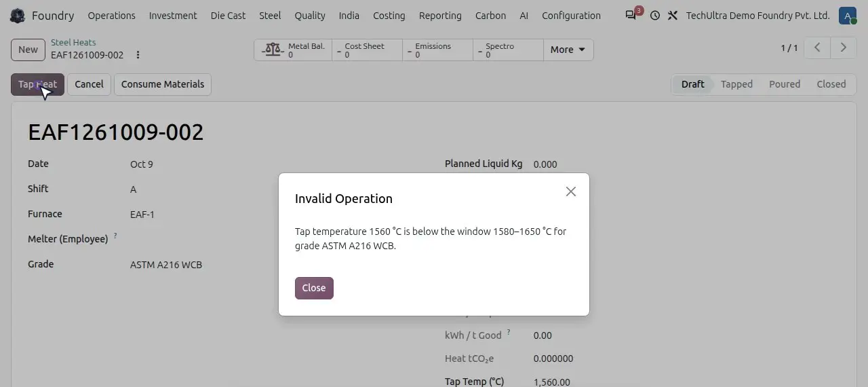Open the activities clock icon

654,16
